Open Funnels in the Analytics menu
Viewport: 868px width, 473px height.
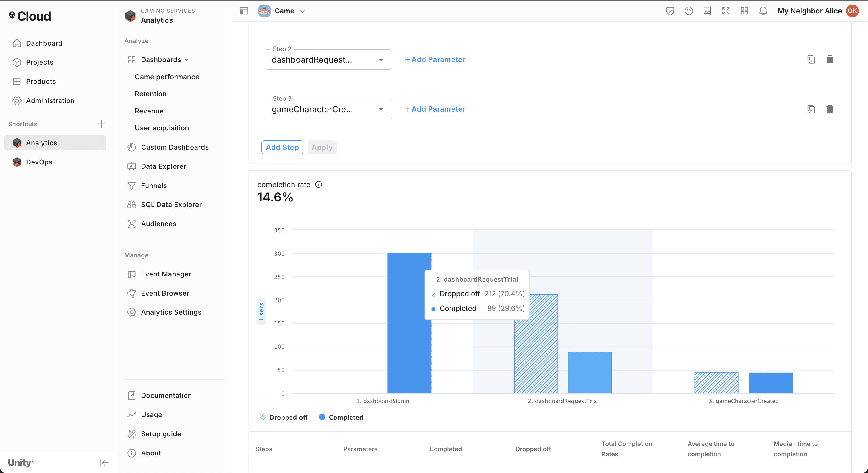click(154, 186)
